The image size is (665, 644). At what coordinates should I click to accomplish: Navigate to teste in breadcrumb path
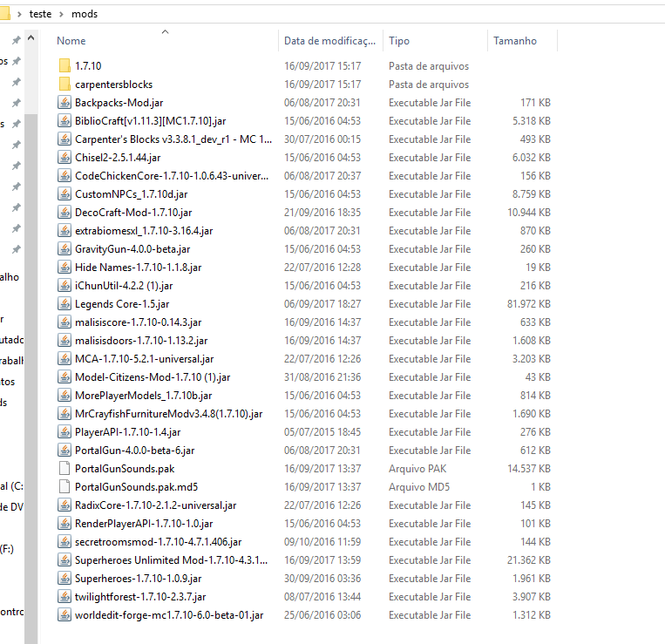pyautogui.click(x=40, y=14)
